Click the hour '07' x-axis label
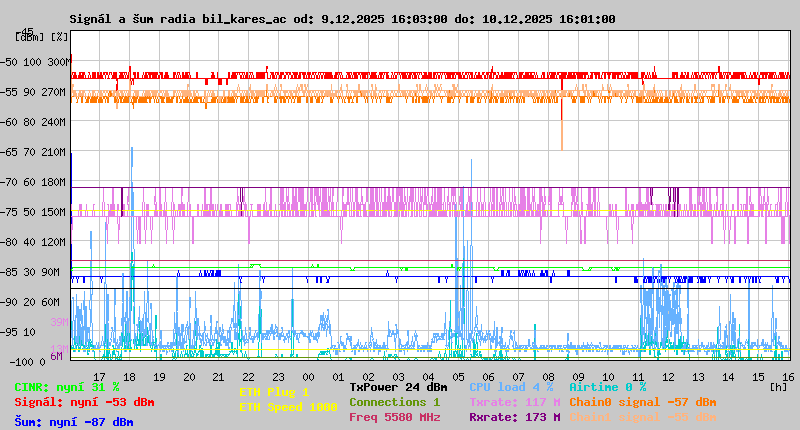Viewport: 800px width, 430px height. click(x=518, y=377)
